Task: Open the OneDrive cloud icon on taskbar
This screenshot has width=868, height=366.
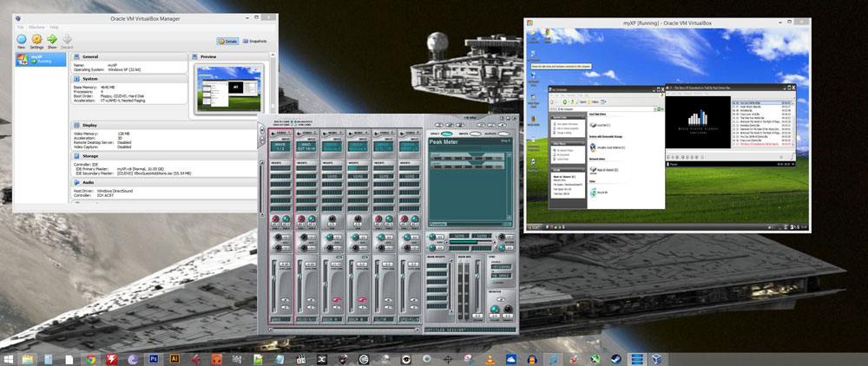Action: (x=511, y=359)
